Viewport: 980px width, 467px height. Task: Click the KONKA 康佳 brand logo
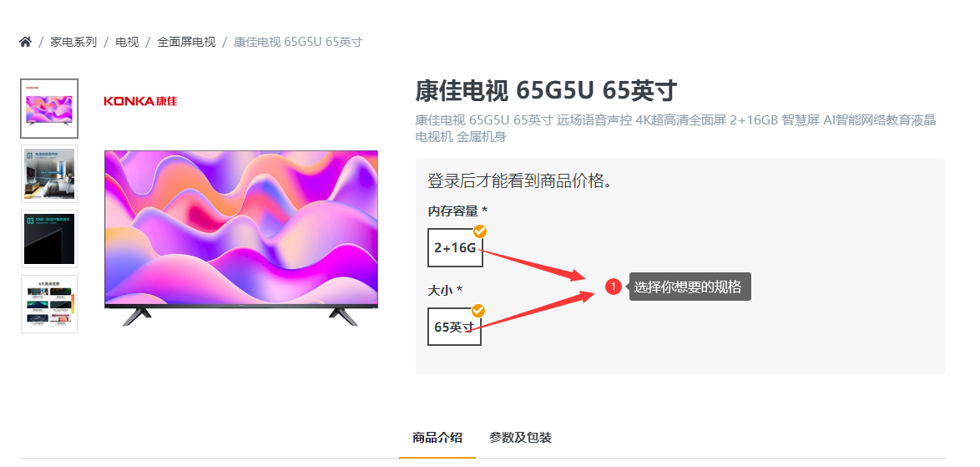[140, 100]
